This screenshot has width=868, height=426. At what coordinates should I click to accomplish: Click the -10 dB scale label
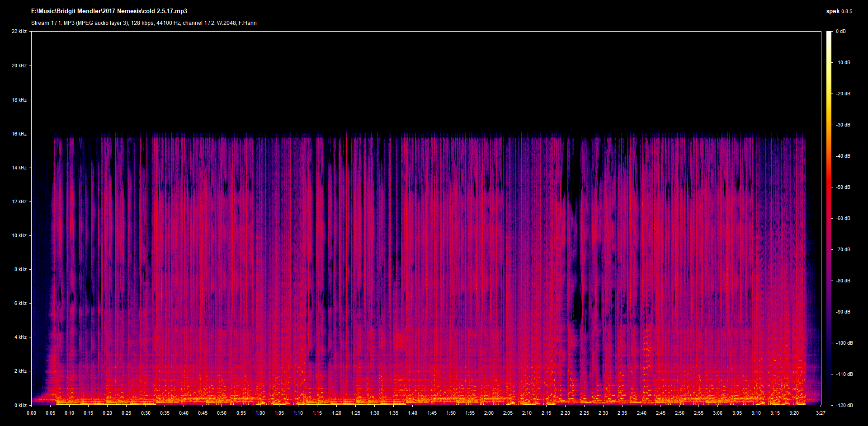[x=842, y=62]
